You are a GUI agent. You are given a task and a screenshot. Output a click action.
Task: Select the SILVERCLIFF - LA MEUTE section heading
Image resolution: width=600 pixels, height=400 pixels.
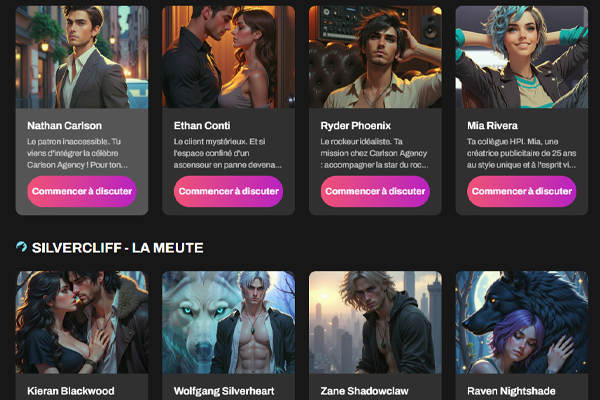117,248
